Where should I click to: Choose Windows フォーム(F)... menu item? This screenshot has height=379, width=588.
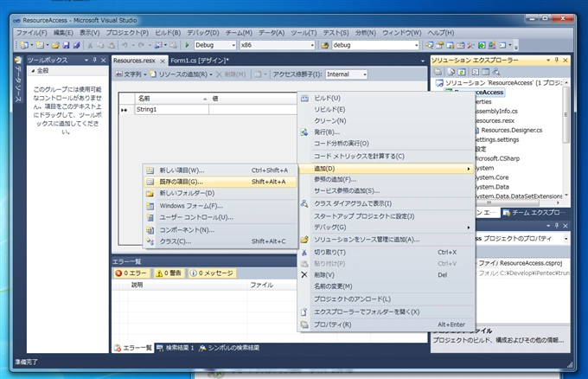(220, 206)
